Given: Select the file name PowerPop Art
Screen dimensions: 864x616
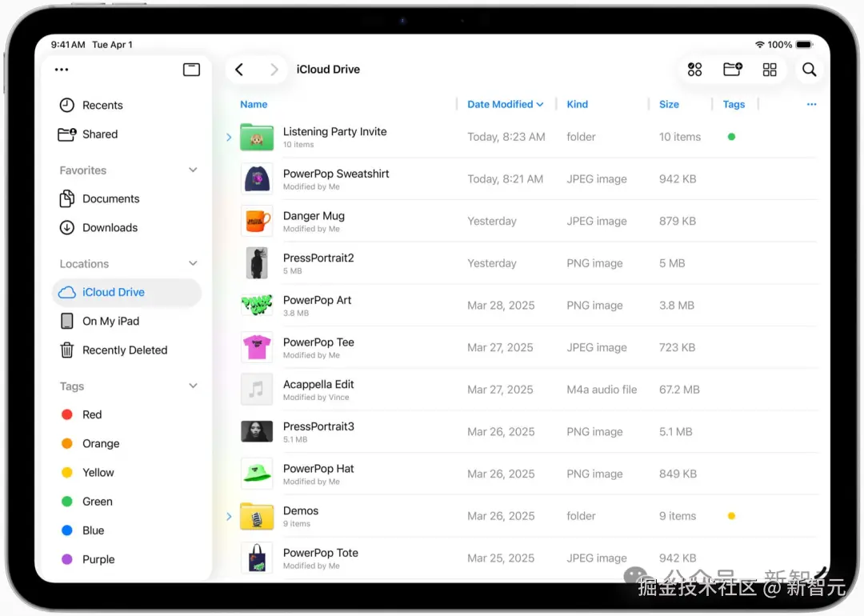Looking at the screenshot, I should coord(318,300).
